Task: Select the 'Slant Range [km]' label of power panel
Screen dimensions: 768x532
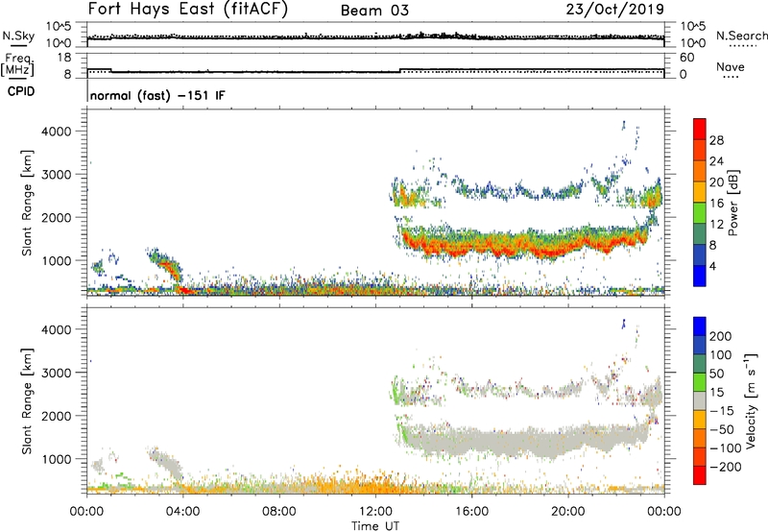Action: [27, 203]
